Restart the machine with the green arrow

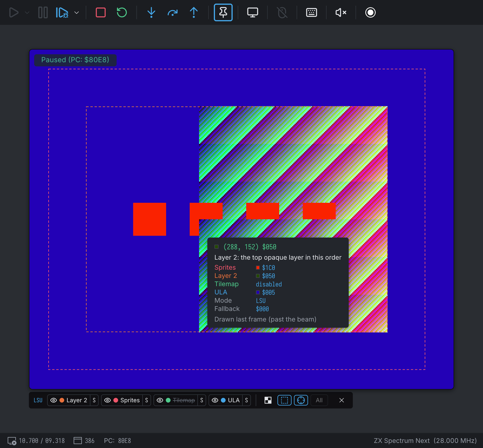122,13
